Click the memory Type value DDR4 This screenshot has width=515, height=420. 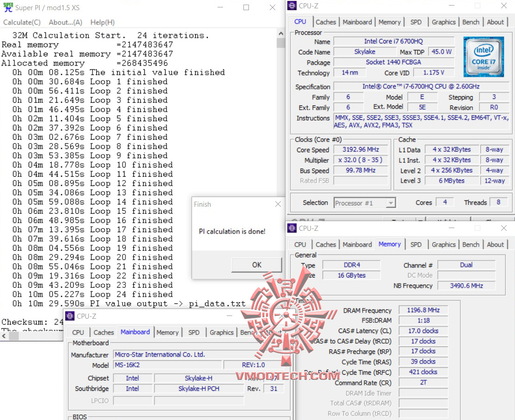[352, 265]
